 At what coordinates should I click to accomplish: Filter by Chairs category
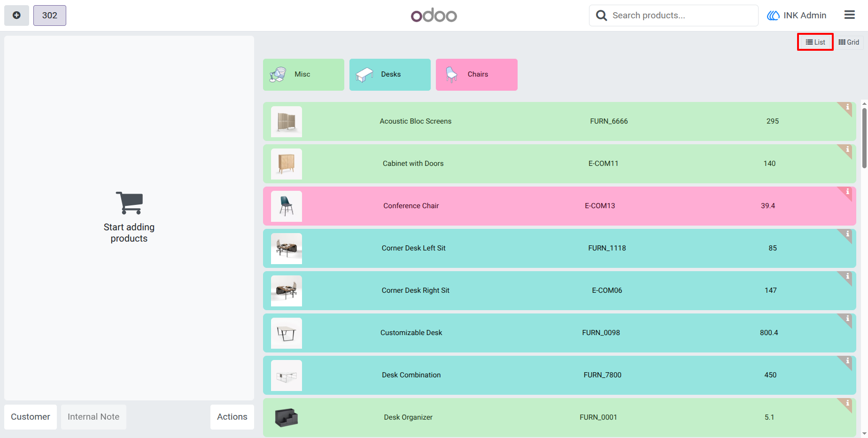click(476, 74)
